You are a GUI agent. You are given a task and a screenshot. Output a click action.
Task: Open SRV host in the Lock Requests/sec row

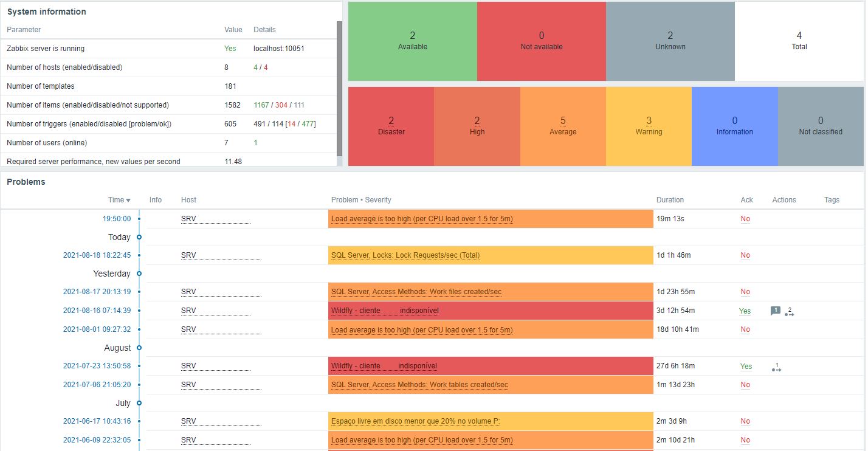(221, 255)
